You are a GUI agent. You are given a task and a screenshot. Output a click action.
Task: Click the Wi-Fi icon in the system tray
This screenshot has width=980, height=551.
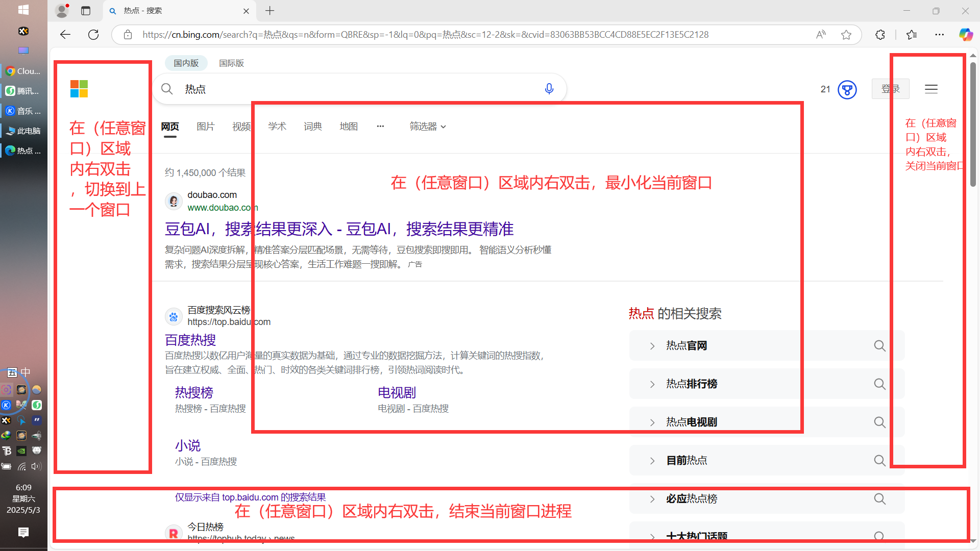[x=22, y=466]
